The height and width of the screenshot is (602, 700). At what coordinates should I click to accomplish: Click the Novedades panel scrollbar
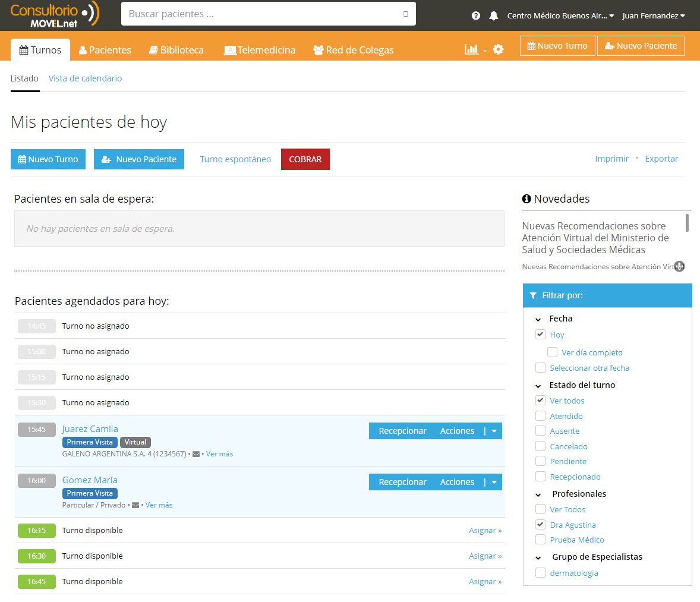pos(687,222)
